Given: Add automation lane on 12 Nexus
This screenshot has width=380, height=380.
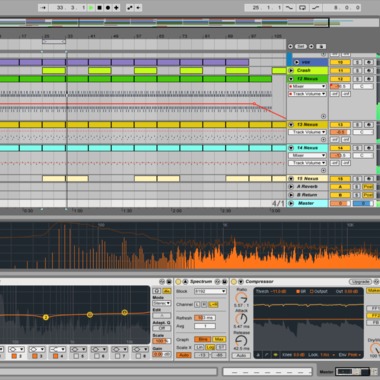Looking at the screenshot, I should click(323, 116).
